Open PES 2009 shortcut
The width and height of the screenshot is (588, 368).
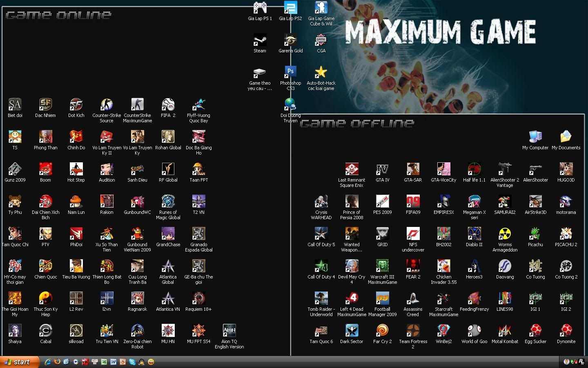click(x=382, y=202)
